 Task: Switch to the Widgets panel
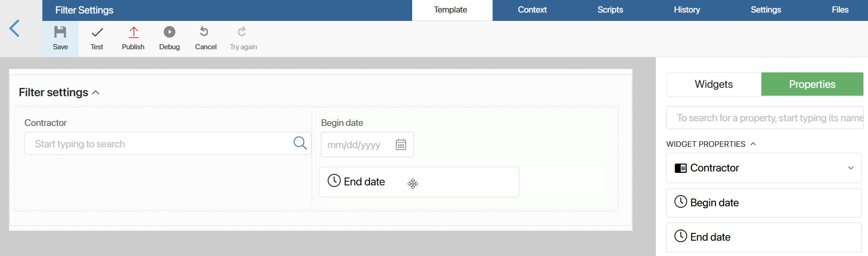[x=714, y=84]
